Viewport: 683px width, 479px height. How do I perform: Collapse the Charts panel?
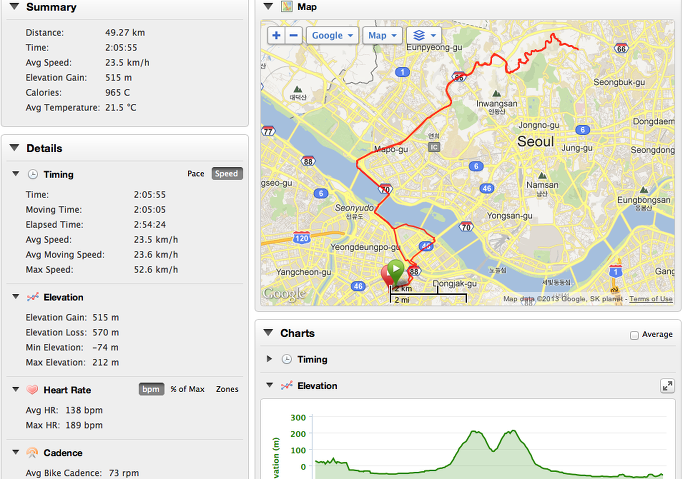[268, 333]
